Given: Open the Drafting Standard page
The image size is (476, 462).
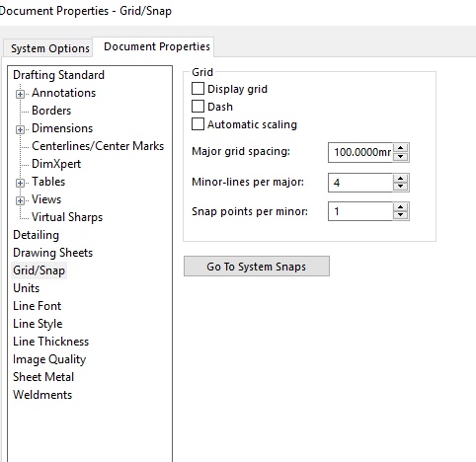Looking at the screenshot, I should point(58,75).
